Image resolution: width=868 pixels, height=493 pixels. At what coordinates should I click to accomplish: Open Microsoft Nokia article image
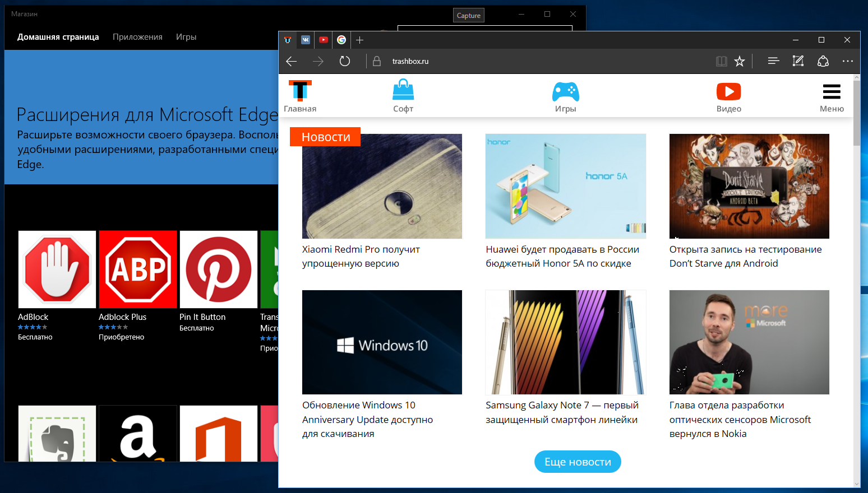tap(749, 342)
